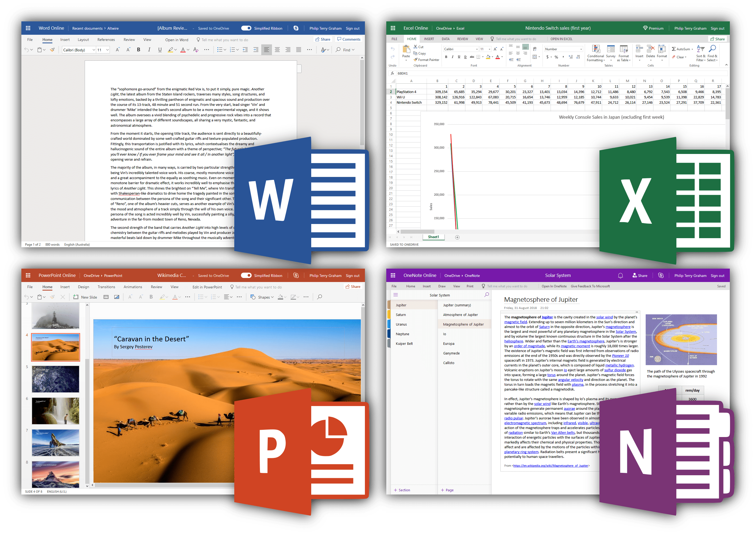Select slide 5 thumbnail in PowerPoint
This screenshot has height=537, width=756.
(56, 379)
